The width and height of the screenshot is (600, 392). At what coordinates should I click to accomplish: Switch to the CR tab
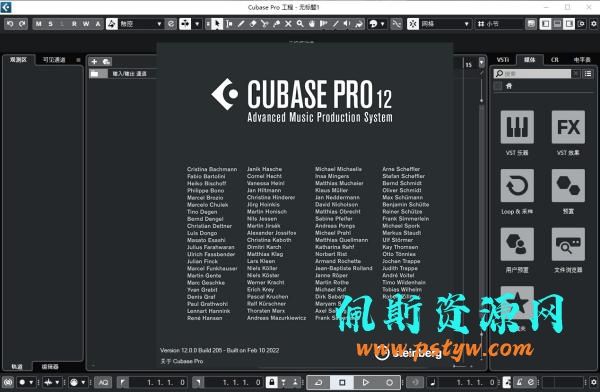click(554, 60)
